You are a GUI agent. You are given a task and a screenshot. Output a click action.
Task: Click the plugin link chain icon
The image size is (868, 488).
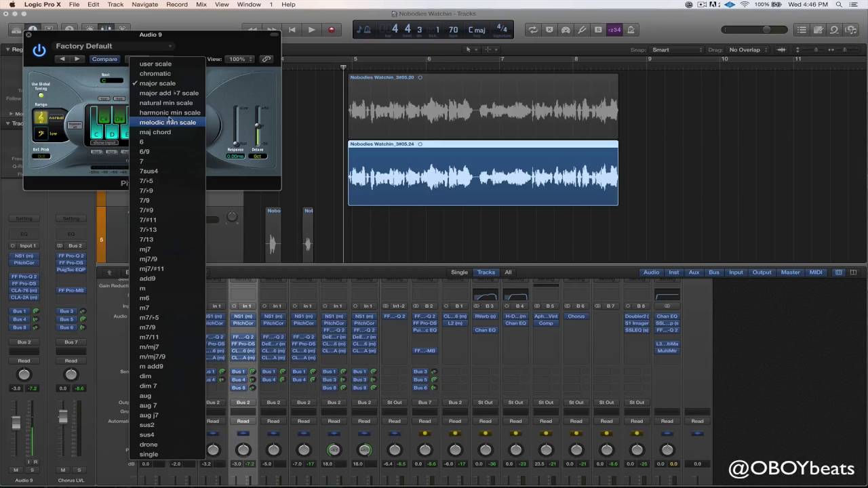[x=267, y=59]
